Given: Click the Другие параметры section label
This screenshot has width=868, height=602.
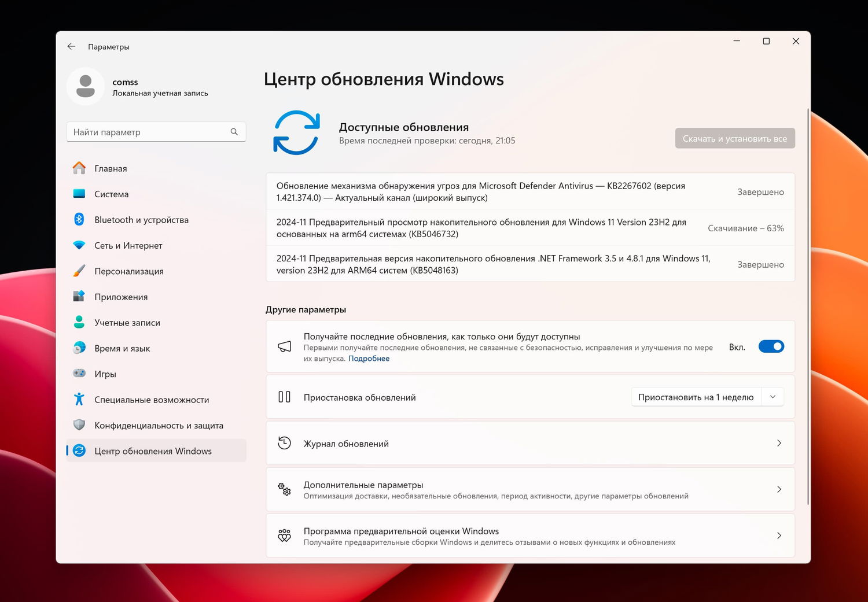Looking at the screenshot, I should [x=306, y=309].
